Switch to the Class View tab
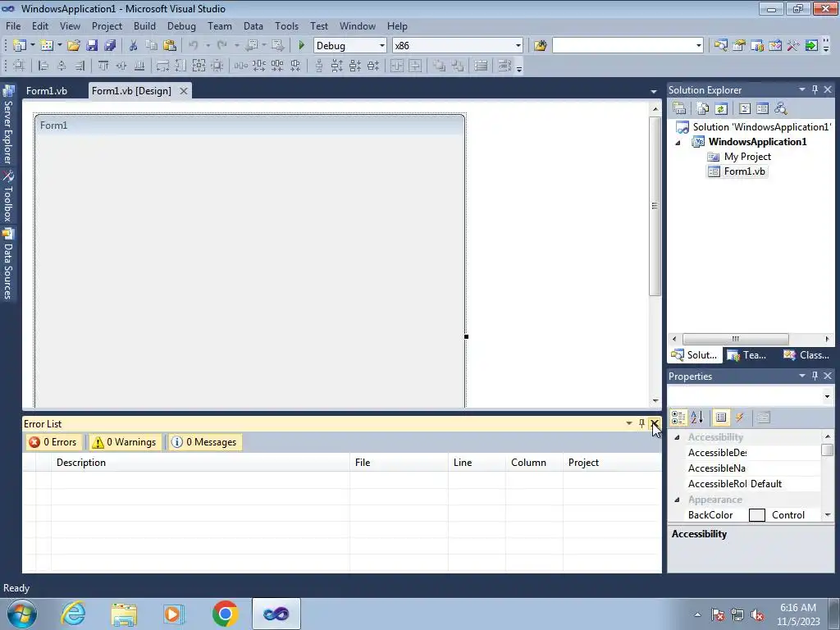The height and width of the screenshot is (630, 840). point(806,354)
